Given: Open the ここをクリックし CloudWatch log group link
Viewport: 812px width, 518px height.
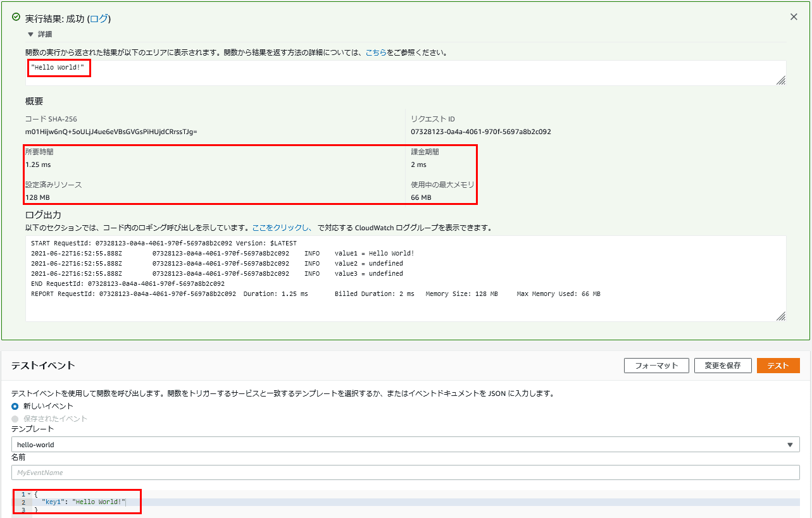Looking at the screenshot, I should click(x=282, y=228).
